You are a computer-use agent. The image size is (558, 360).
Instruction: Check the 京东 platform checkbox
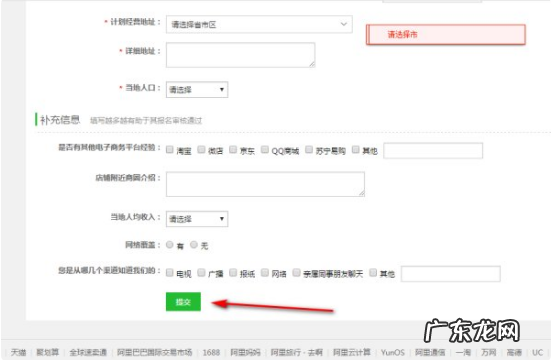coord(233,149)
